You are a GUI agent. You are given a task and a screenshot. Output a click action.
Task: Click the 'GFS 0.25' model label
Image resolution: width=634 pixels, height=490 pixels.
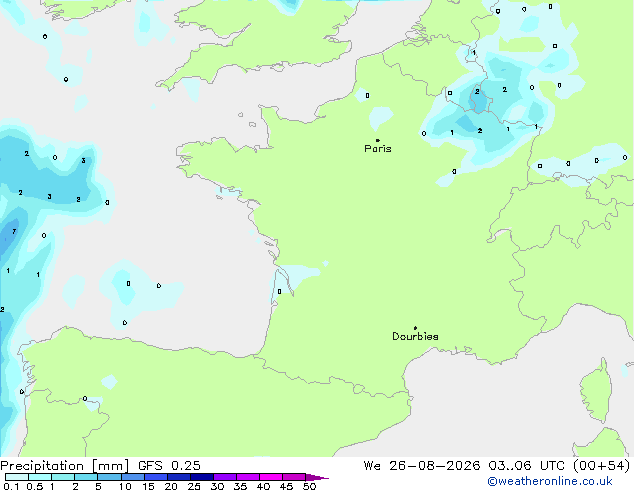point(169,466)
